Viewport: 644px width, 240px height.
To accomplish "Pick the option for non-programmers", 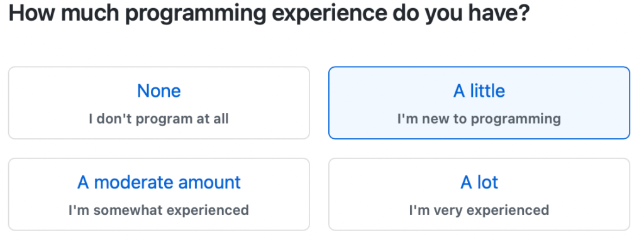I will point(158,103).
